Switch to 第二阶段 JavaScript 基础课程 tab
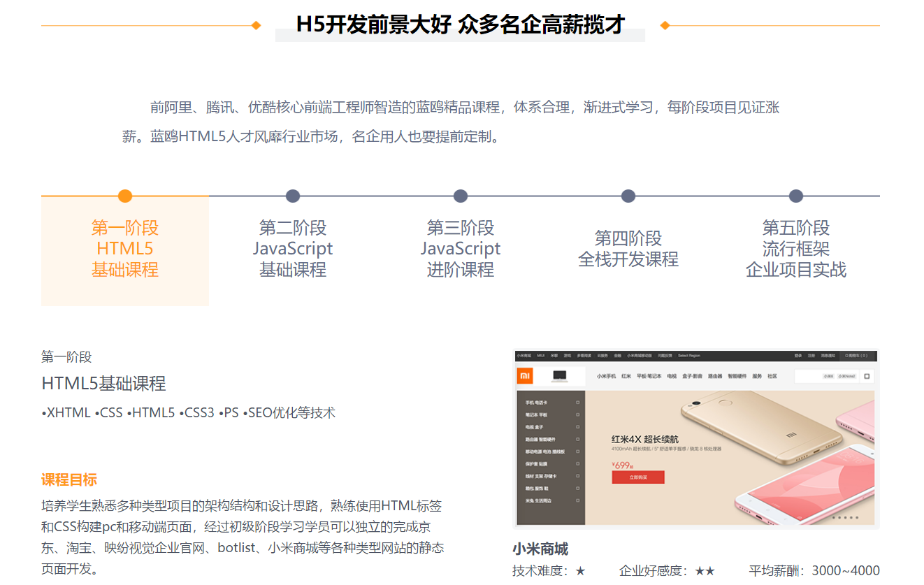Screen dimensions: 924x585 coord(293,250)
